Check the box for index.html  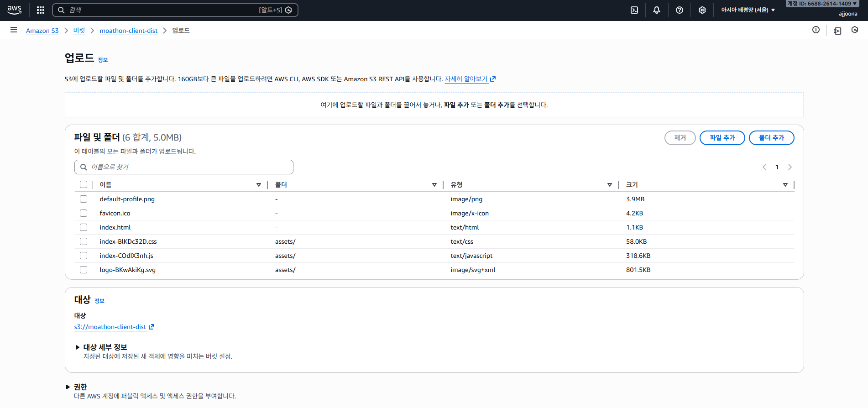pyautogui.click(x=84, y=227)
